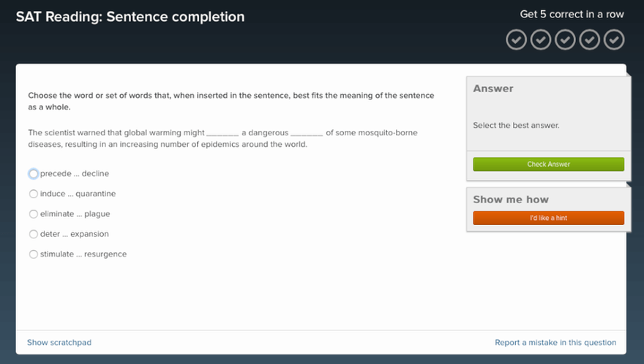The image size is (644, 364).
Task: Click the Show me how panel heading
Action: 511,200
